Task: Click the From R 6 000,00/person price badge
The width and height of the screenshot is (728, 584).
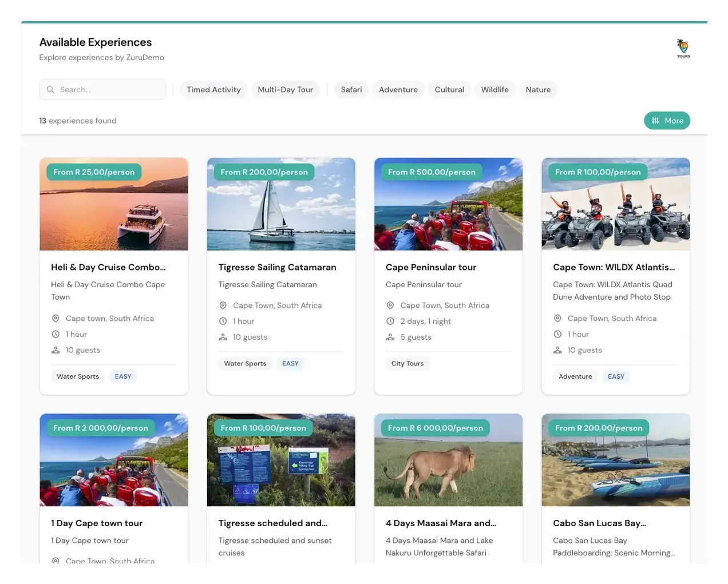Action: click(436, 428)
